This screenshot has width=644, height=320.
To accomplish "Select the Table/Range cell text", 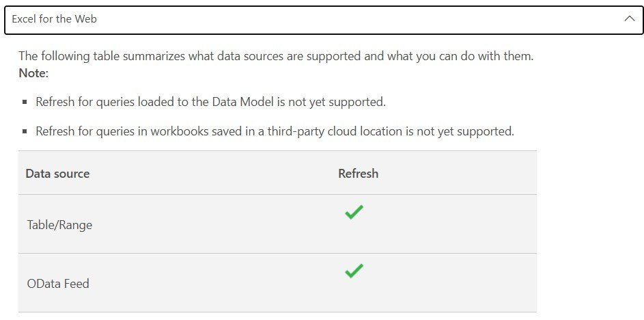I will point(59,225).
